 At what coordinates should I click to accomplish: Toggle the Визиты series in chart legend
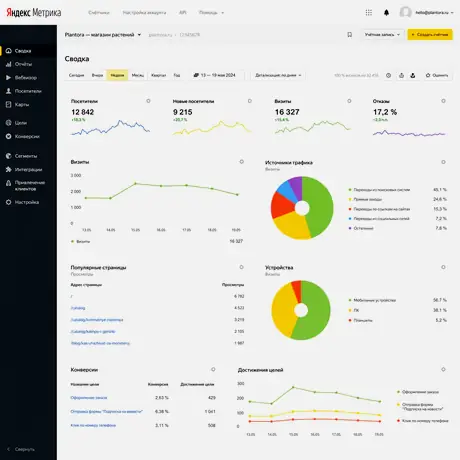80,241
